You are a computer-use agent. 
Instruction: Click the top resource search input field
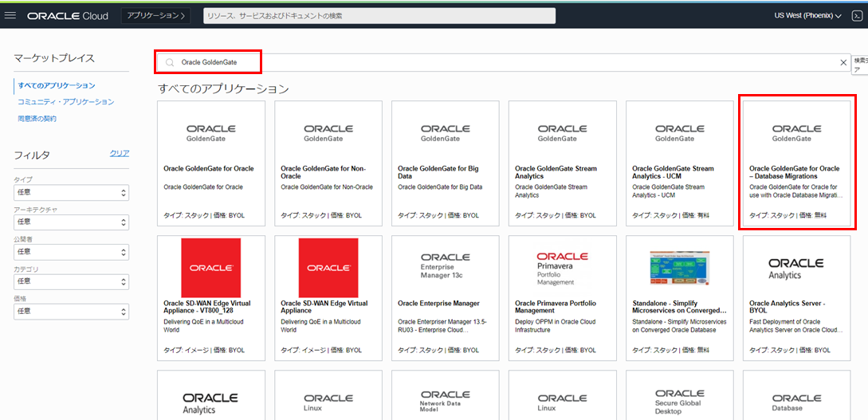pos(379,16)
